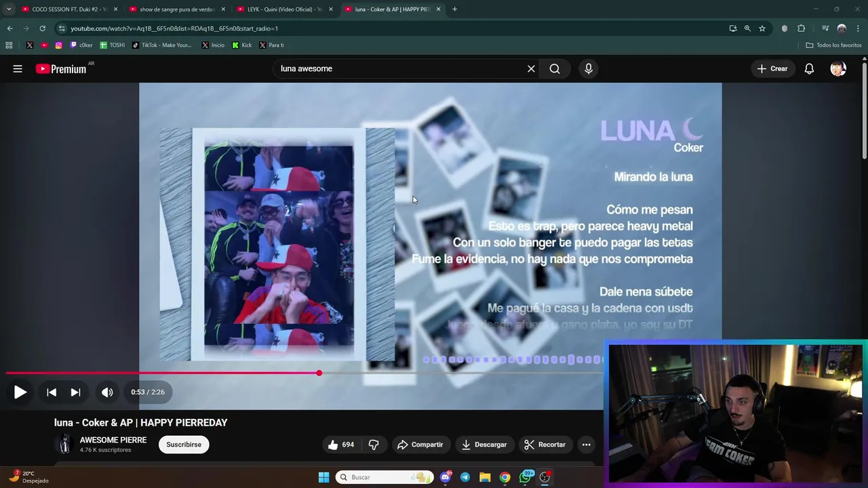Bookmark this page with star icon

coord(762,28)
